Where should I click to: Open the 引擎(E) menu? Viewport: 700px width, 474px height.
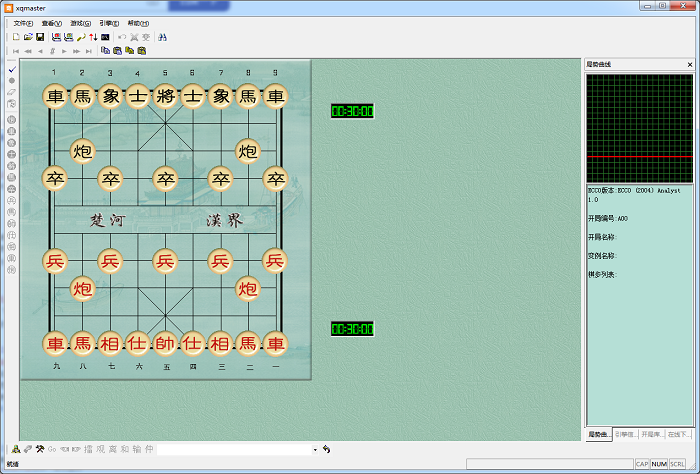coord(109,23)
